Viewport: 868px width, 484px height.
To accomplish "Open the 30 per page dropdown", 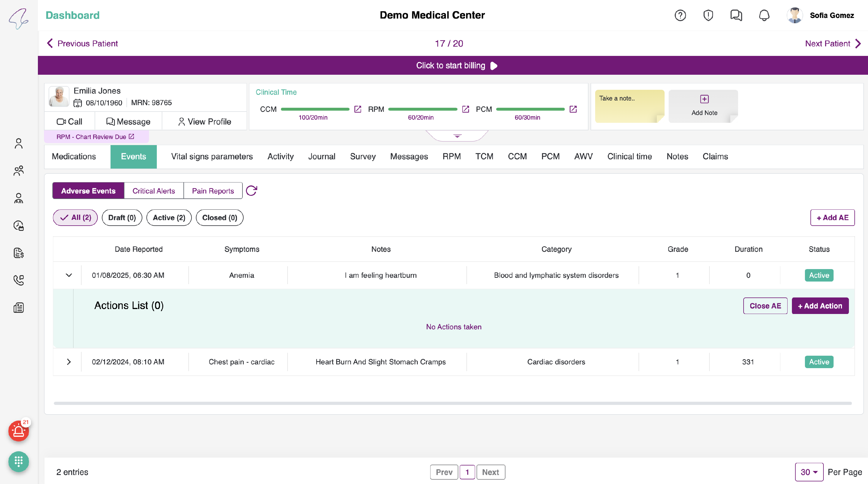I will (x=809, y=472).
